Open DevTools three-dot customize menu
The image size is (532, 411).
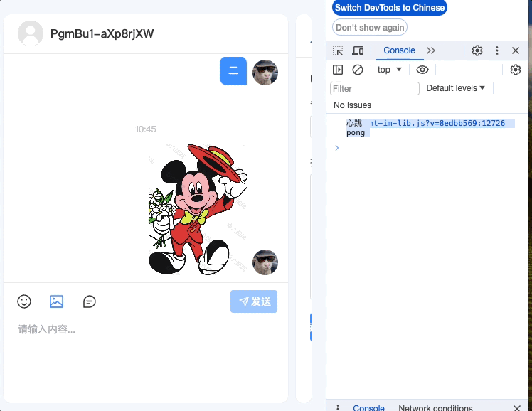[x=497, y=50]
